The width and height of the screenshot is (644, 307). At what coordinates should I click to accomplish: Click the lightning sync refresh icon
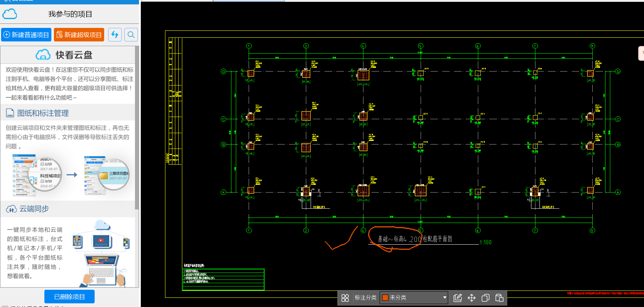coord(115,35)
